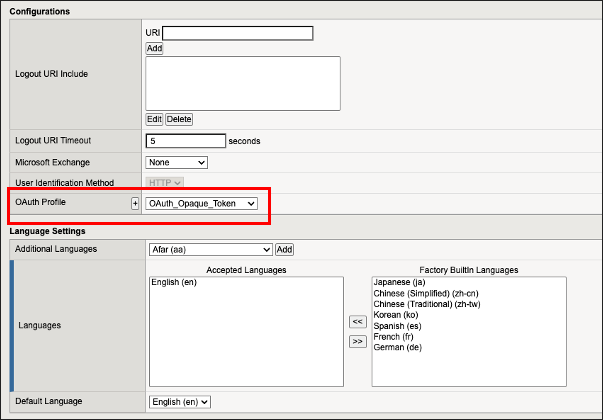
Task: Click the Edit button for Logout URI
Action: [154, 119]
